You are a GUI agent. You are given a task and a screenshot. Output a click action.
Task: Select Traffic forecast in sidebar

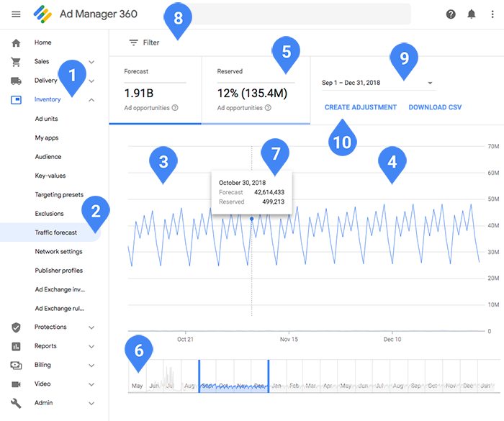point(50,232)
